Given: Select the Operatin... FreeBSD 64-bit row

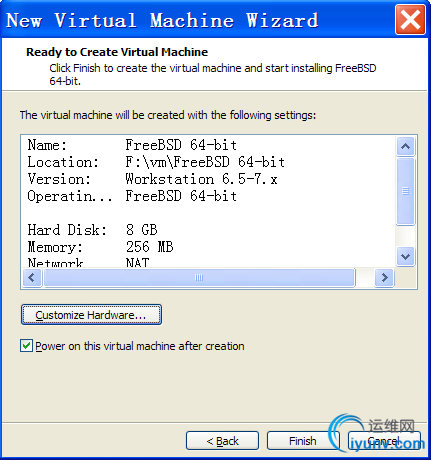Looking at the screenshot, I should [208, 196].
